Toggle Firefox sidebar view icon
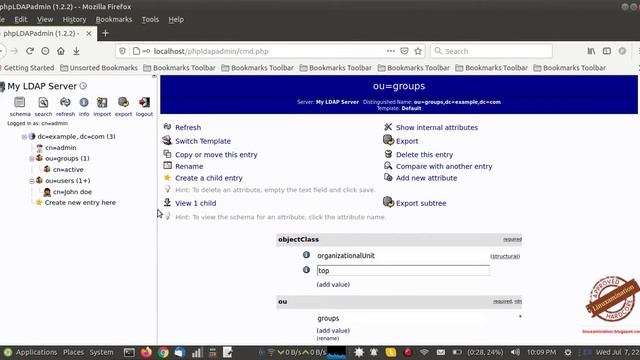The height and width of the screenshot is (360, 640). 607,51
